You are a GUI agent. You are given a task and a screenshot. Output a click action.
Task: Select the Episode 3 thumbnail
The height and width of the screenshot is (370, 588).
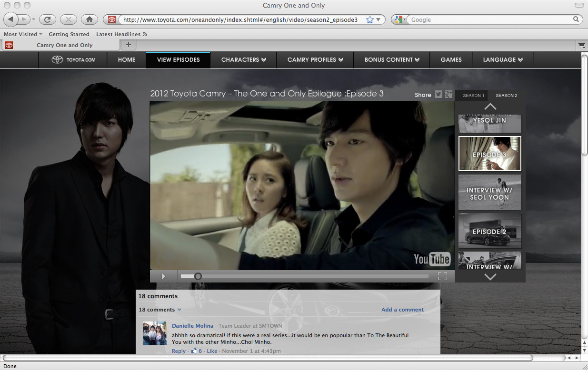(x=489, y=154)
